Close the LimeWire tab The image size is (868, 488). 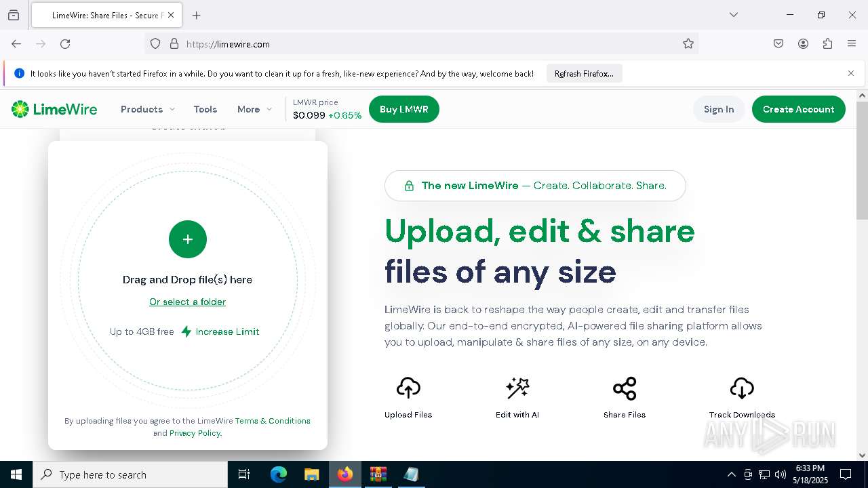pos(171,15)
